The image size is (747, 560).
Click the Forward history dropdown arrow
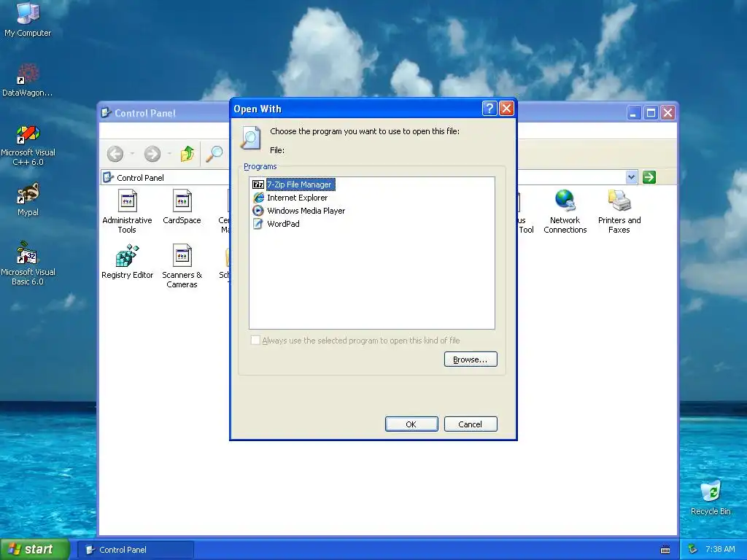click(x=169, y=154)
